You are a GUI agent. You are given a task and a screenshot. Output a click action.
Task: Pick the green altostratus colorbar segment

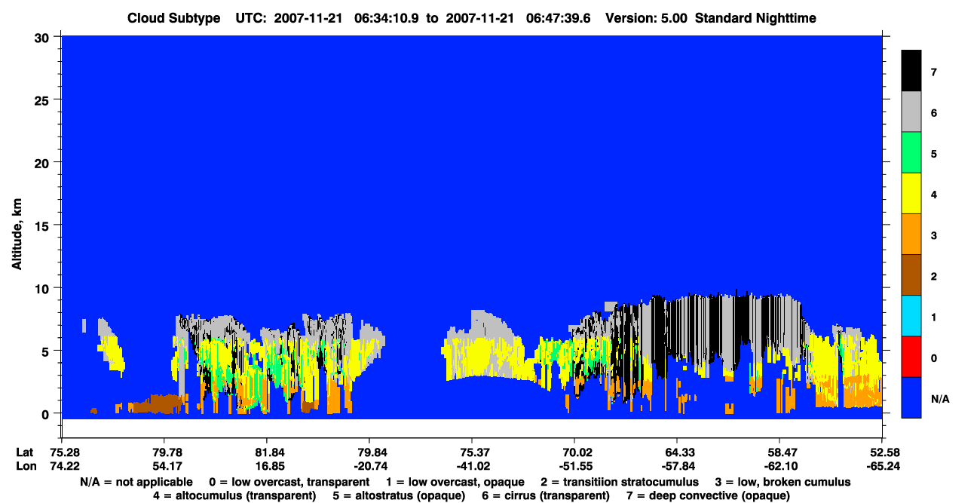[x=911, y=153]
